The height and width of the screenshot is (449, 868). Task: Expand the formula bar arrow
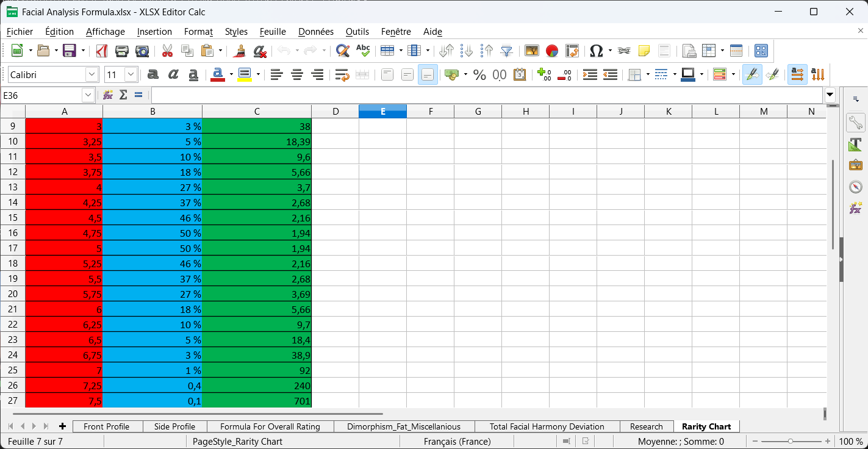click(x=830, y=95)
